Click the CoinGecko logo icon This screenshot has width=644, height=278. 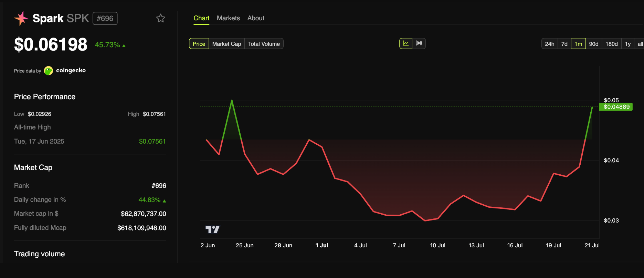[49, 71]
